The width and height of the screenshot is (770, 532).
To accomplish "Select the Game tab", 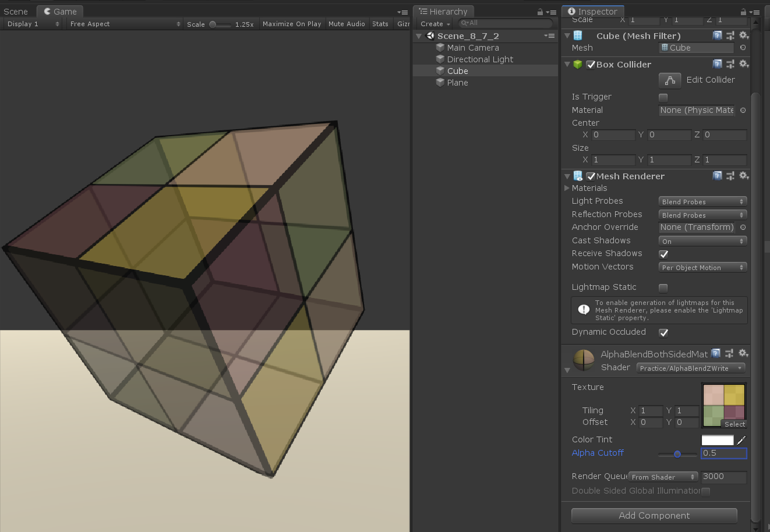I will 60,12.
